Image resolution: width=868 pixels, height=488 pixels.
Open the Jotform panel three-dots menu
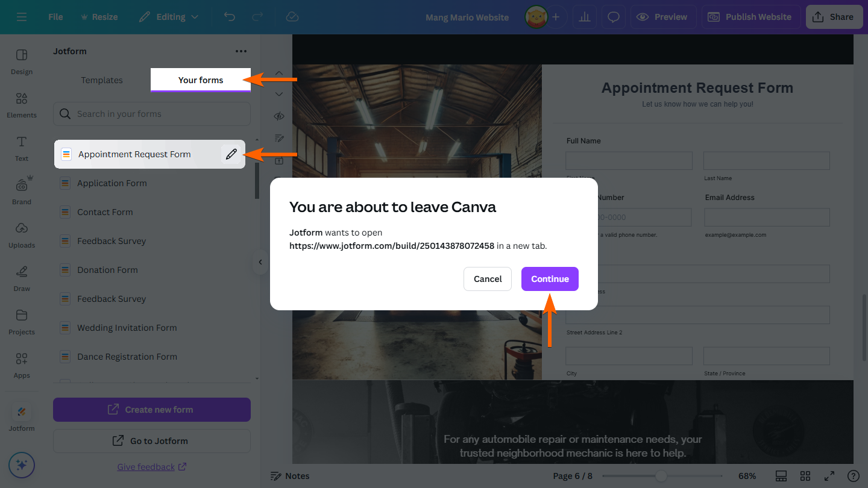241,51
